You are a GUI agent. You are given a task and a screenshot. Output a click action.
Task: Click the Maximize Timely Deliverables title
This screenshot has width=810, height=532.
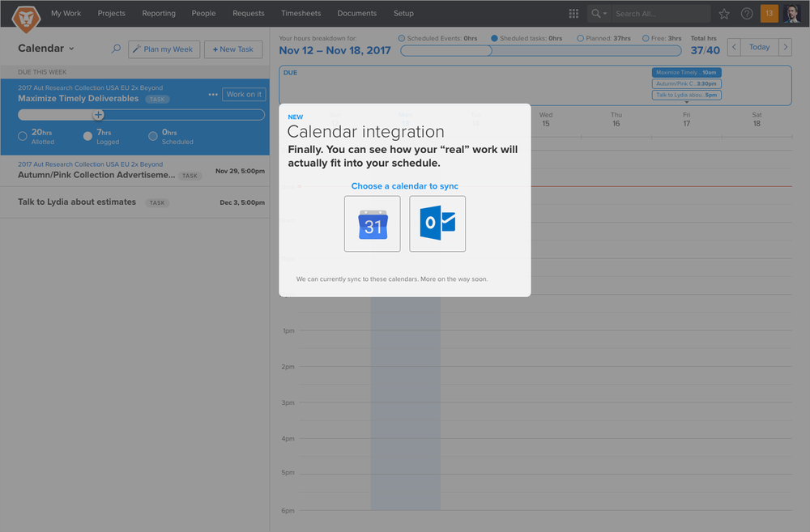pos(78,99)
